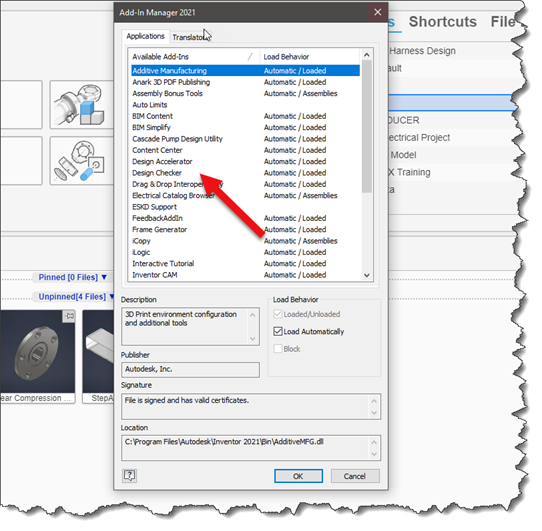542x531 pixels.
Task: Select the Inventor CAM add-in
Action: (245, 275)
